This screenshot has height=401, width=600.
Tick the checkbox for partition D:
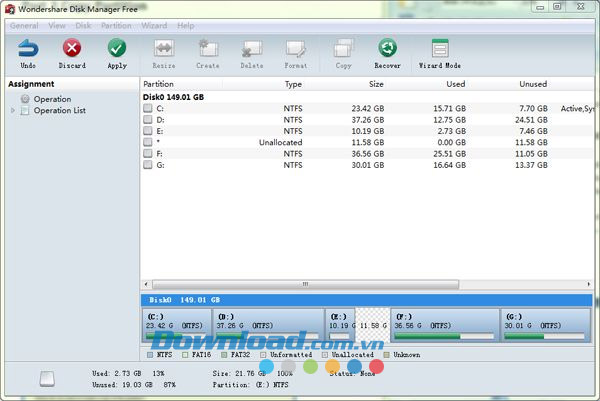tap(148, 120)
